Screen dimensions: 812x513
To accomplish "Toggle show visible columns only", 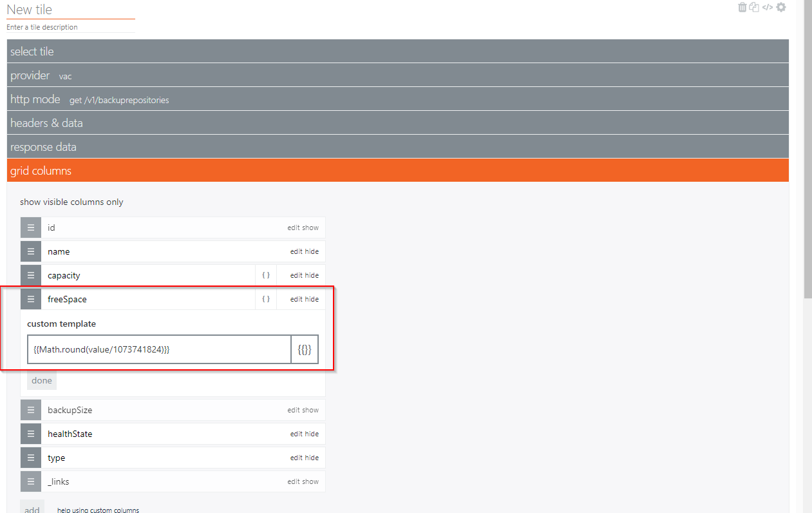I will 71,202.
